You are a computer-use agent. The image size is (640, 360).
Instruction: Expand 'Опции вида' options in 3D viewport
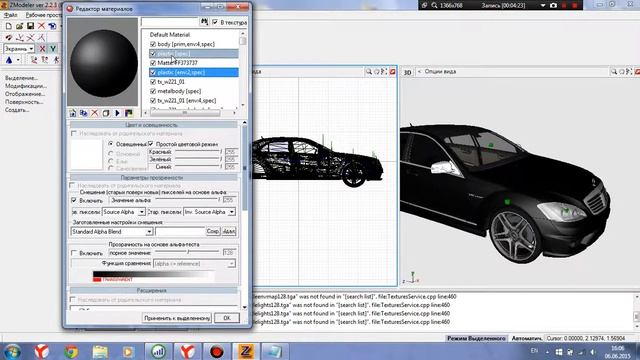pyautogui.click(x=440, y=71)
